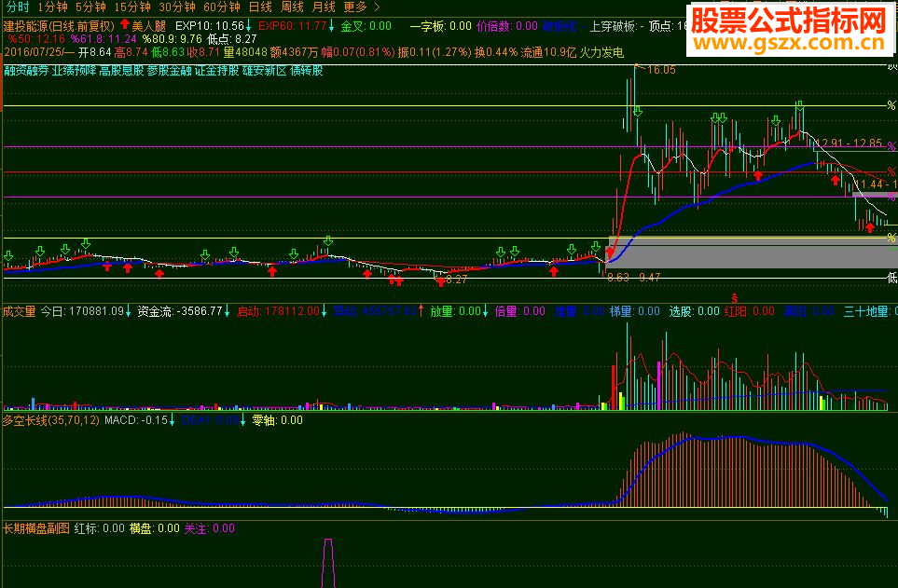
Task: Switch to the 30分钟 period tab
Action: 177,7
